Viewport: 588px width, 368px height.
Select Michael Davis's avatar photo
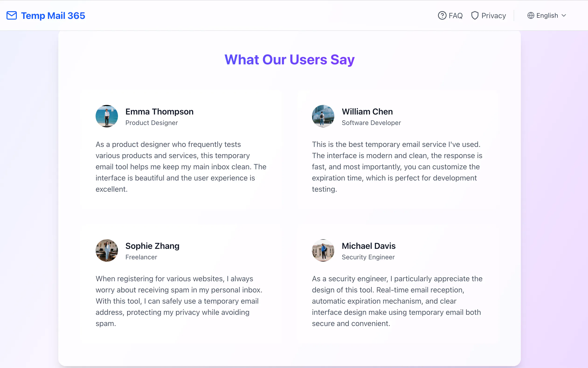[x=323, y=250]
